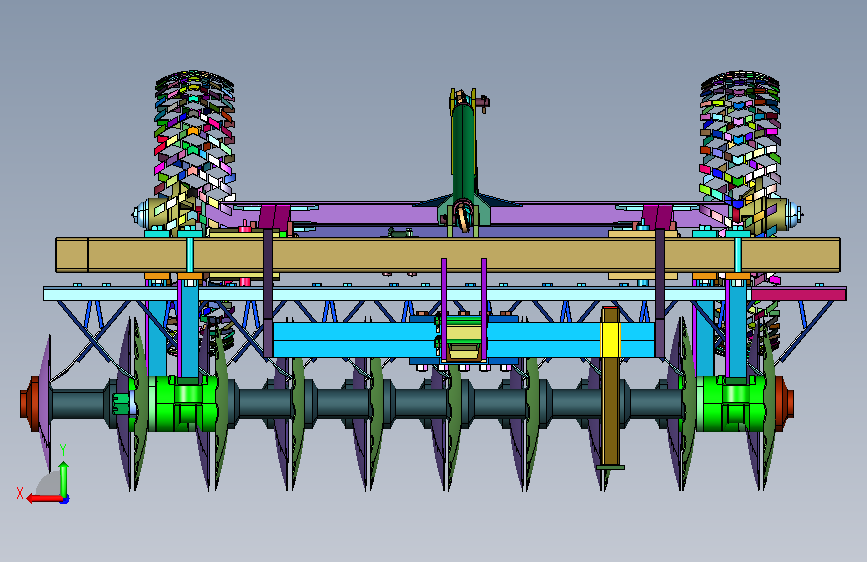Screen dimensions: 867x562
Task: Select the right dark purple vertical strap
Action: [x=660, y=293]
